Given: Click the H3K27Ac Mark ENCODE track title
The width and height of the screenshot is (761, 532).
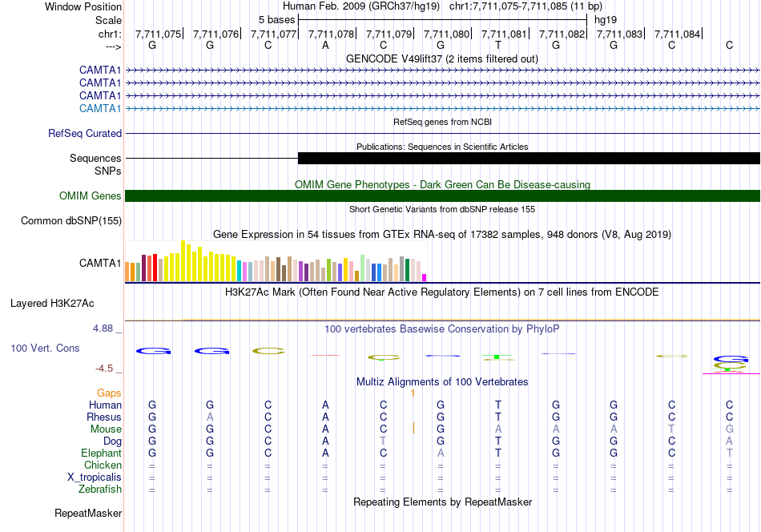Looking at the screenshot, I should pos(441,292).
